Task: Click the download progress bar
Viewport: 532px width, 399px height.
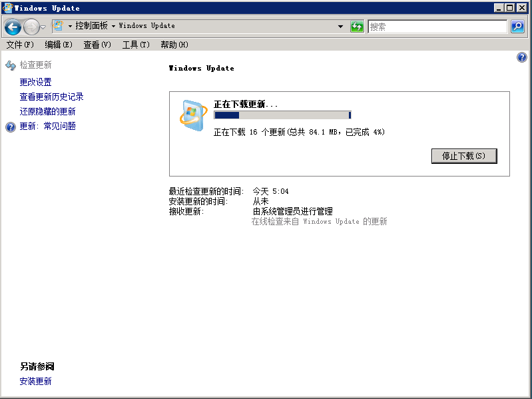Action: (x=282, y=115)
